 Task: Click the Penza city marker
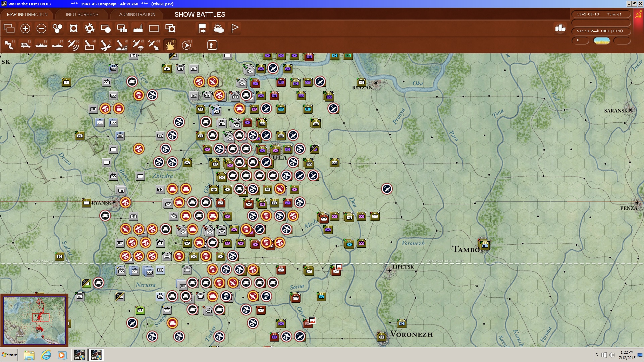637,202
